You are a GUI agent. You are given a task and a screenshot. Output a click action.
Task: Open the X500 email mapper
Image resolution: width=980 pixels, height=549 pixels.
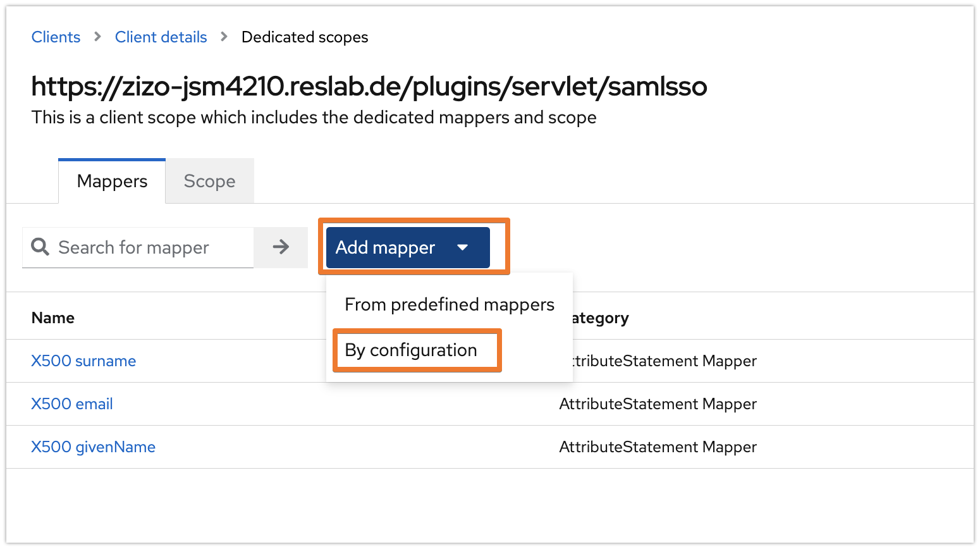click(x=72, y=404)
